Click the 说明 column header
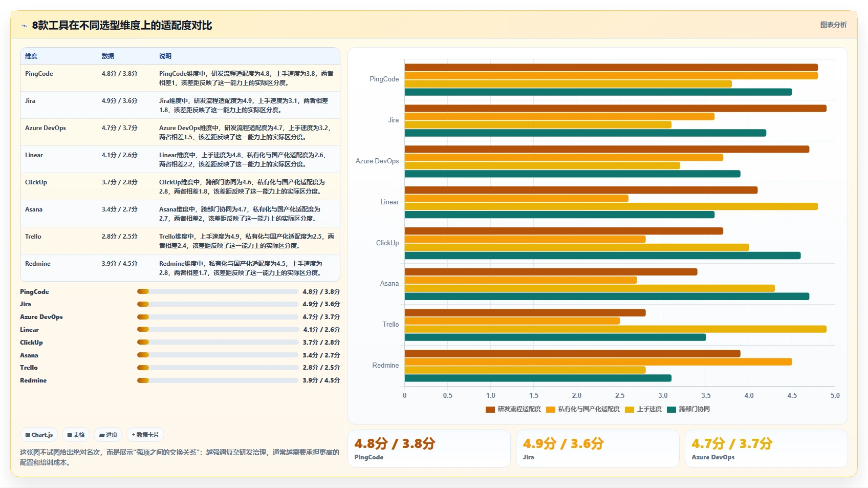This screenshot has height=488, width=868. point(165,56)
